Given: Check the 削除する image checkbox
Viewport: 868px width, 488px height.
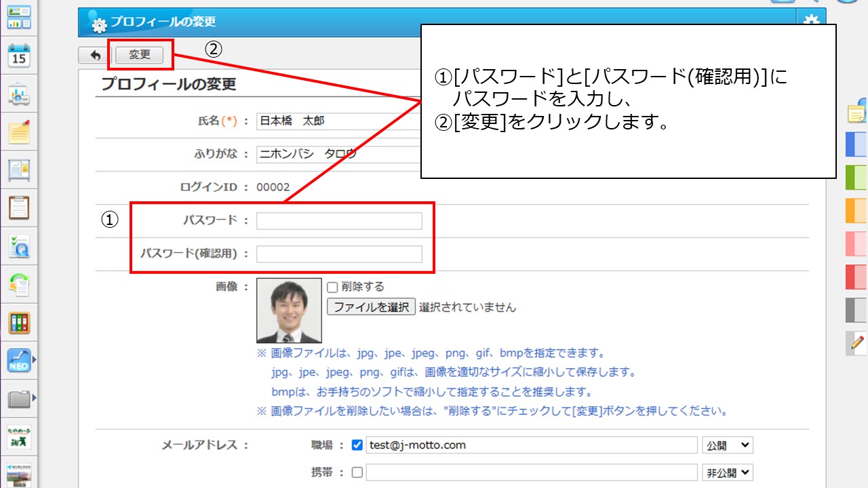Looking at the screenshot, I should pyautogui.click(x=332, y=287).
